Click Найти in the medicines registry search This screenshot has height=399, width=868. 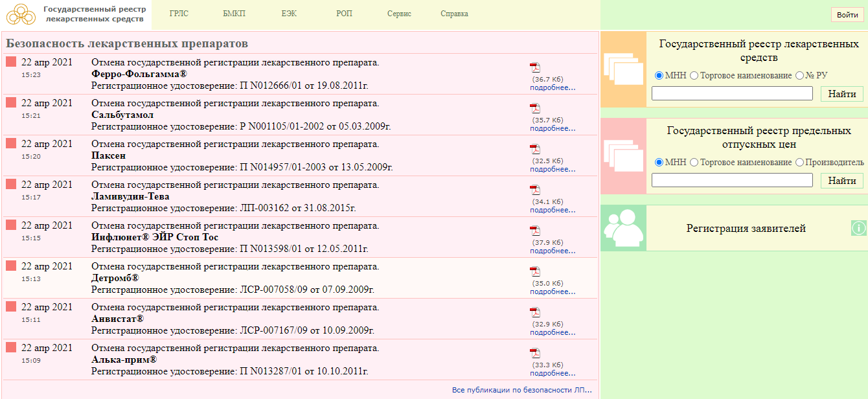click(841, 94)
